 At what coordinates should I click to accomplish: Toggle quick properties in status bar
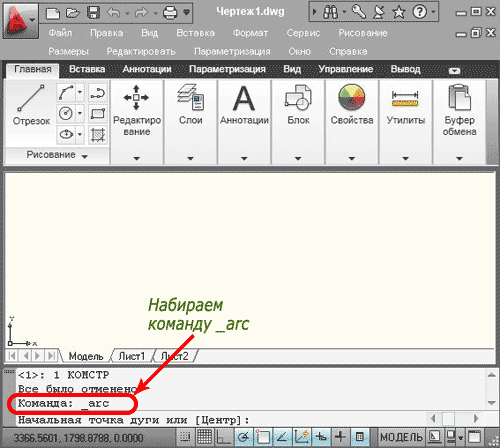(x=359, y=437)
